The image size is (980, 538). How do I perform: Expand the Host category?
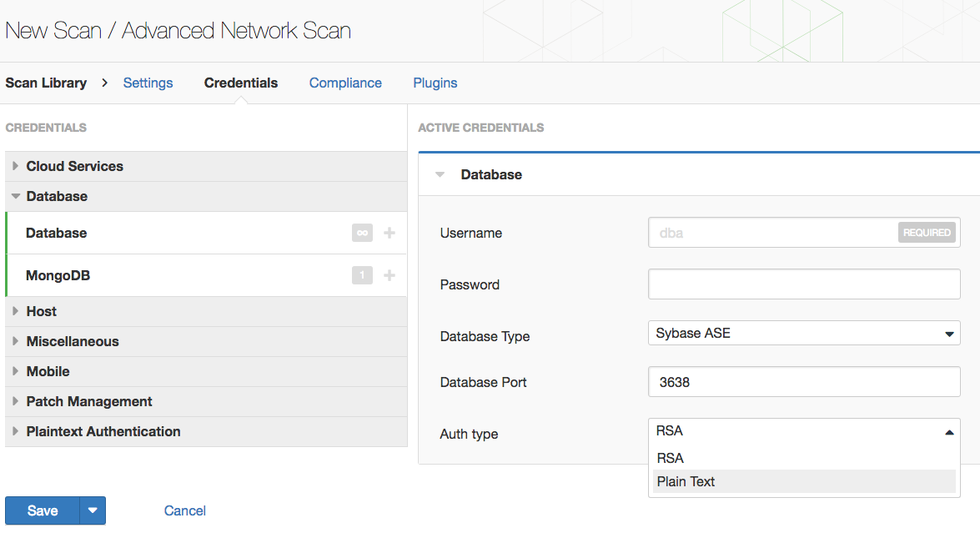click(206, 311)
